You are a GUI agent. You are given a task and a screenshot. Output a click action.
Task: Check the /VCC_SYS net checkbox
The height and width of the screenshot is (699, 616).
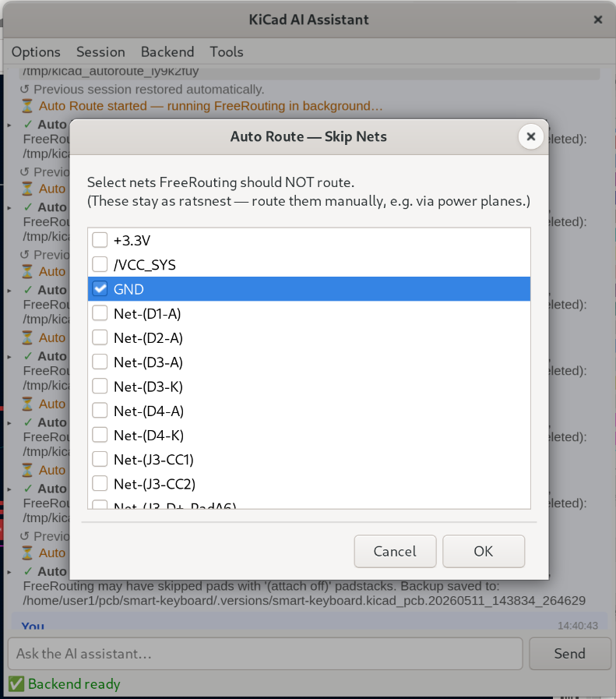pyautogui.click(x=100, y=264)
